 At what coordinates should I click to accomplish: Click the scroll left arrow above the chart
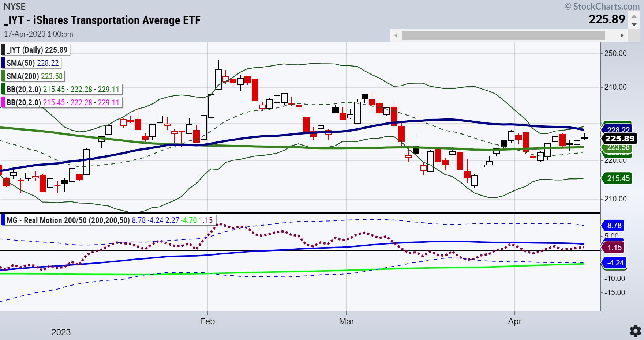click(396, 35)
